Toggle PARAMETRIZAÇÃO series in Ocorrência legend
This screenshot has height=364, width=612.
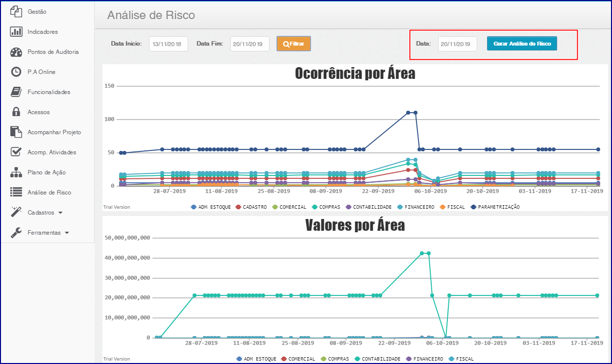click(x=495, y=207)
